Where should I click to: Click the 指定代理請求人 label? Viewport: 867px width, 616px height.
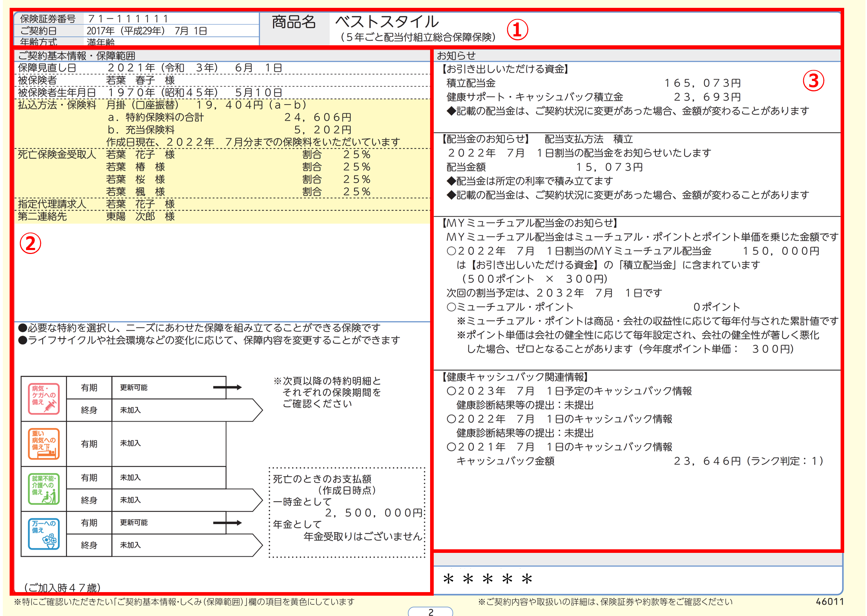(x=52, y=204)
